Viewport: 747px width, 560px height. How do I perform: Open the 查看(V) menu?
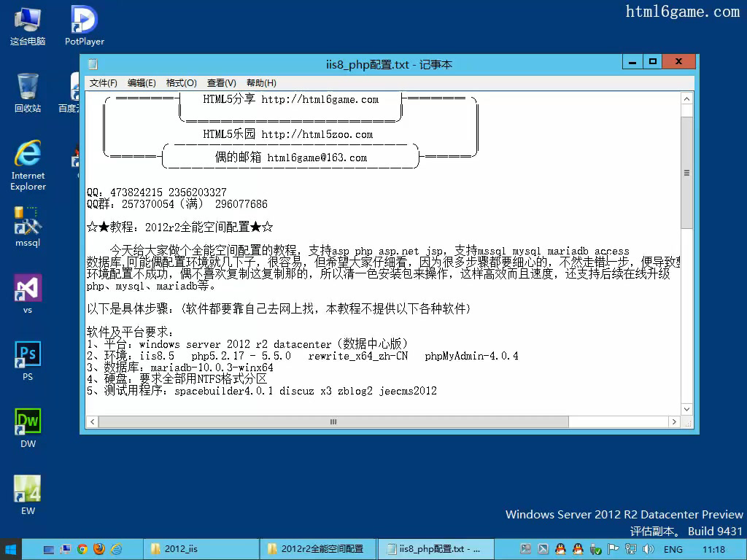[222, 83]
